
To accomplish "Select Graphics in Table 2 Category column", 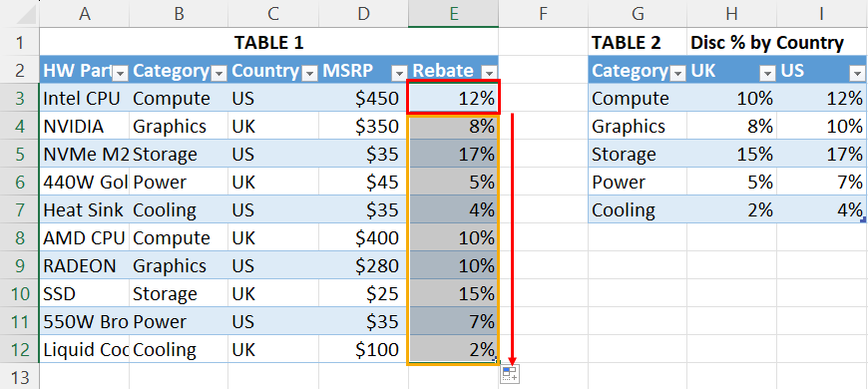I will pos(638,126).
